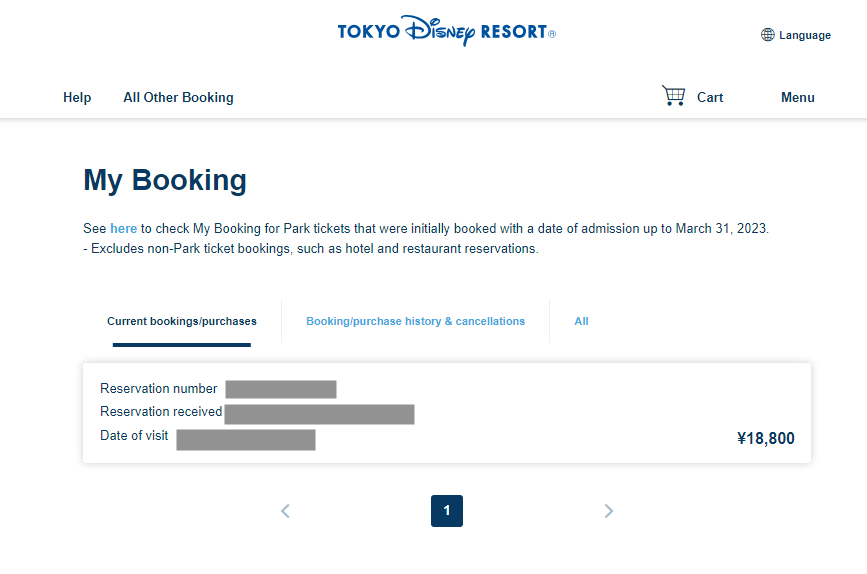
Task: Click the globe icon beside Language
Action: tap(767, 35)
